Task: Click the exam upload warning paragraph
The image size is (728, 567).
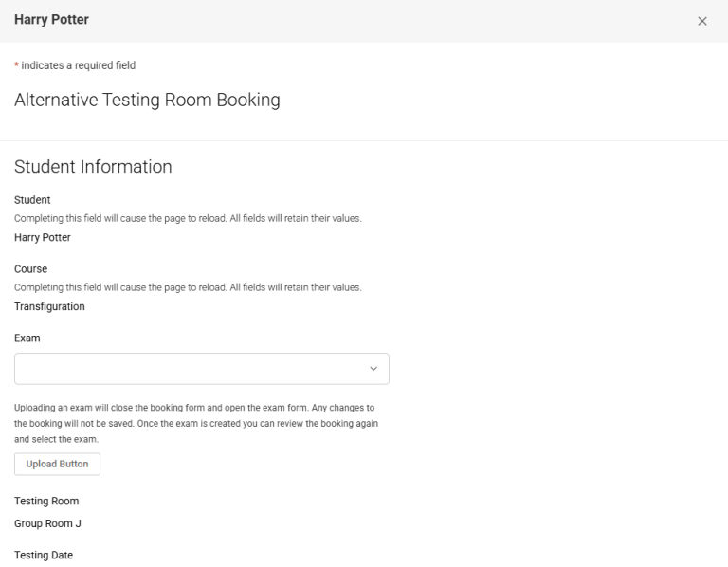Action: click(x=196, y=424)
